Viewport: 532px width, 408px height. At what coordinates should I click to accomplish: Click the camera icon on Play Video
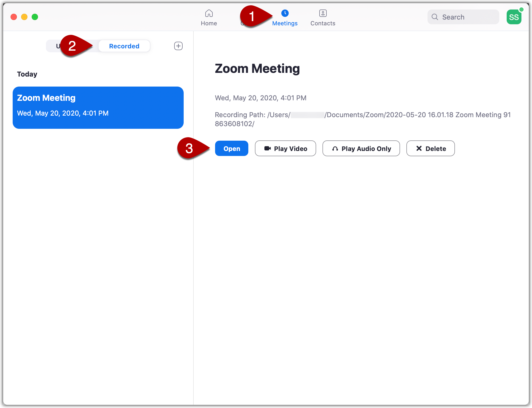tap(268, 148)
